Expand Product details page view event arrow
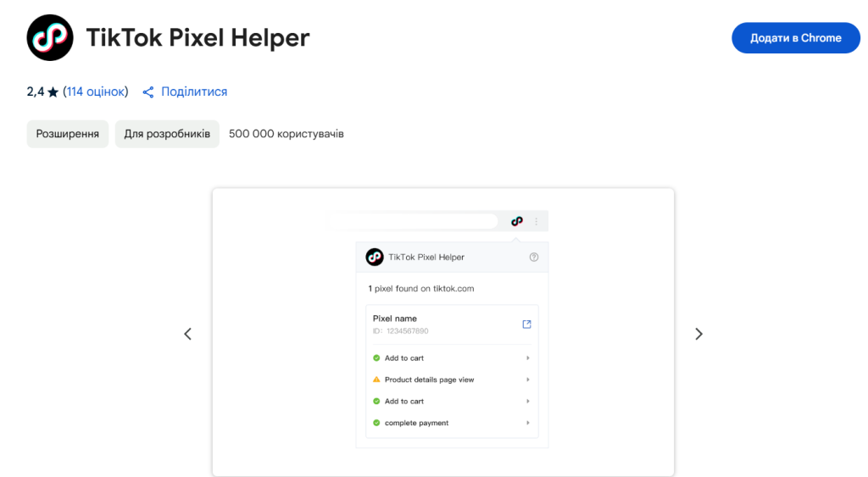The height and width of the screenshot is (477, 868). pos(527,380)
